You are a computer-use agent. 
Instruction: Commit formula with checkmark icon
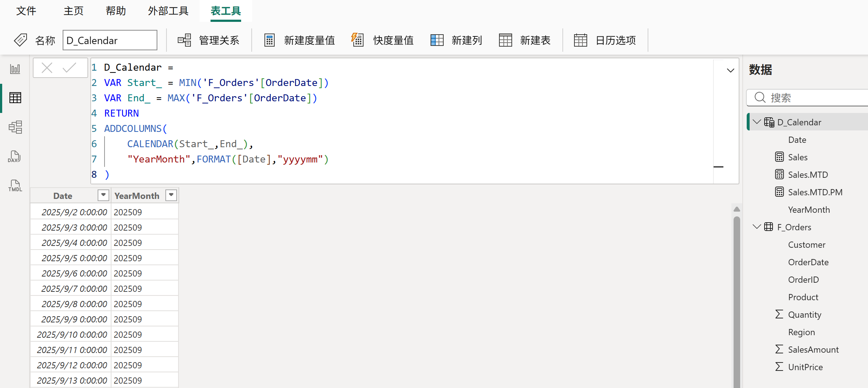[69, 68]
